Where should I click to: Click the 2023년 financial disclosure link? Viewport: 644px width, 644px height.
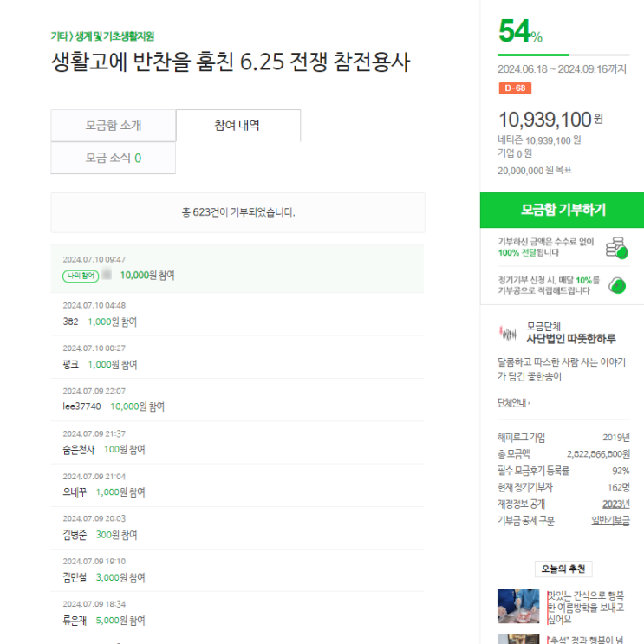tap(615, 504)
